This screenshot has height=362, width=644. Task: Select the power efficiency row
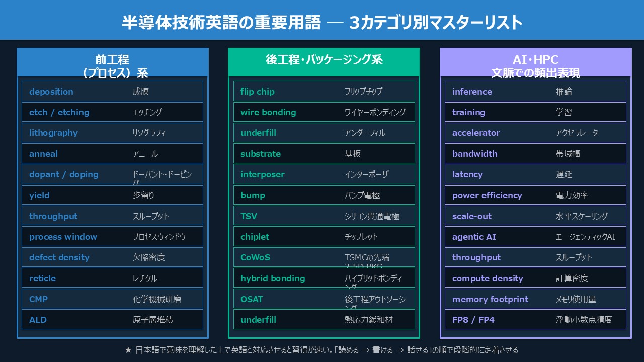tap(535, 195)
